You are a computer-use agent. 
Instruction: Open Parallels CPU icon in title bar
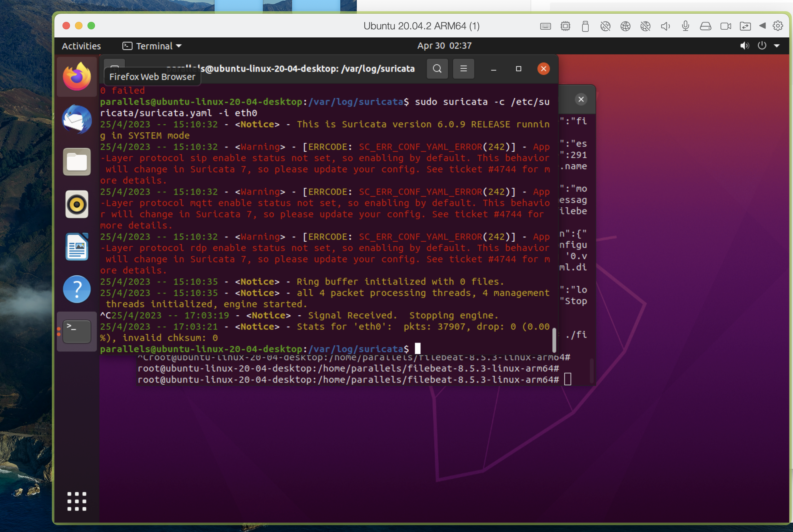point(565,26)
